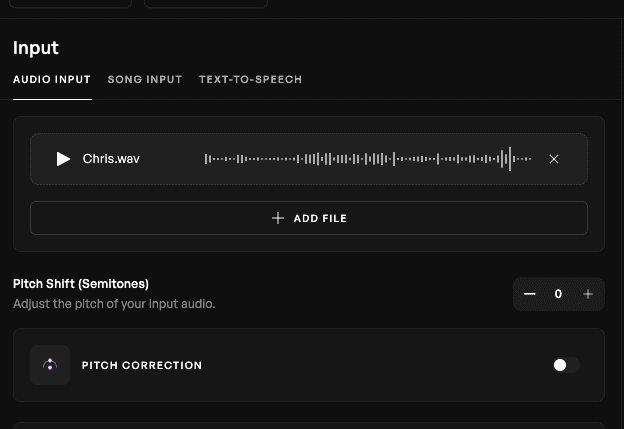This screenshot has width=624, height=429.
Task: Increase pitch shift with the plus icon
Action: click(x=588, y=294)
